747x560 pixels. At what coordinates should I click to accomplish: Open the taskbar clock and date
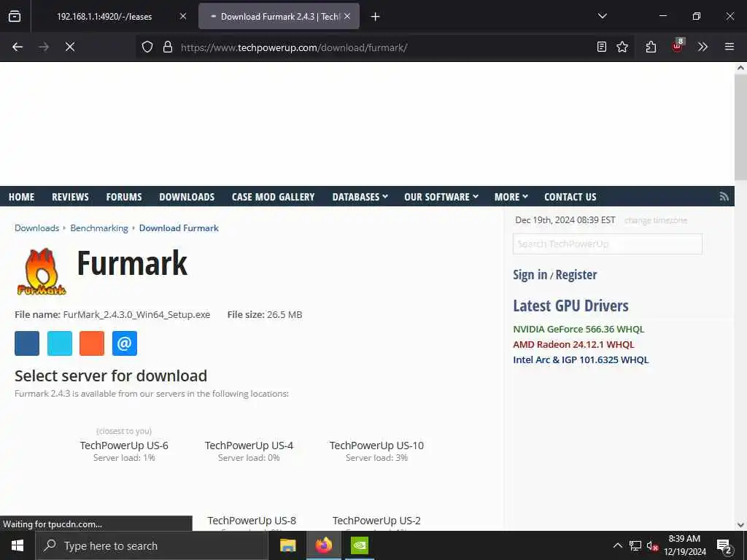pos(685,545)
